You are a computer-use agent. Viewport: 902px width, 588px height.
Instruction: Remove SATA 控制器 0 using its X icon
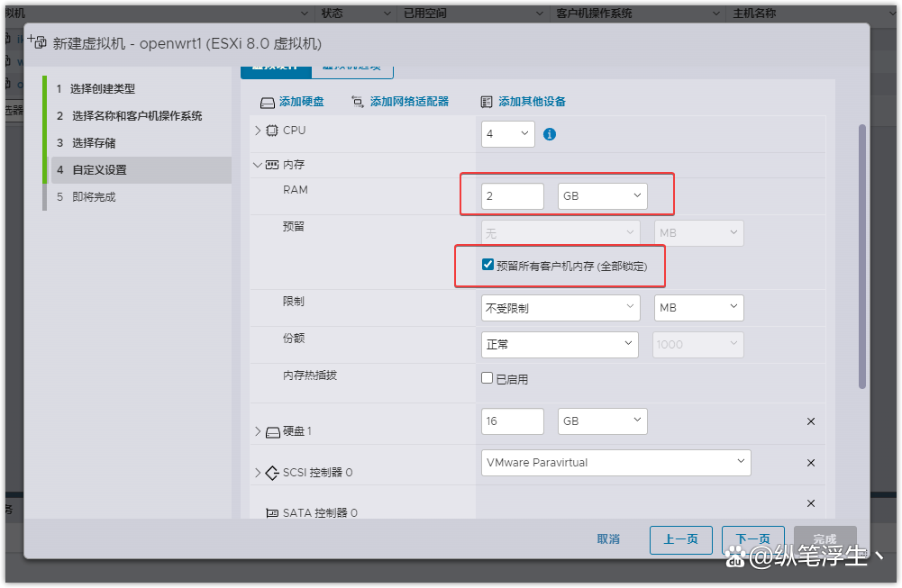click(810, 503)
